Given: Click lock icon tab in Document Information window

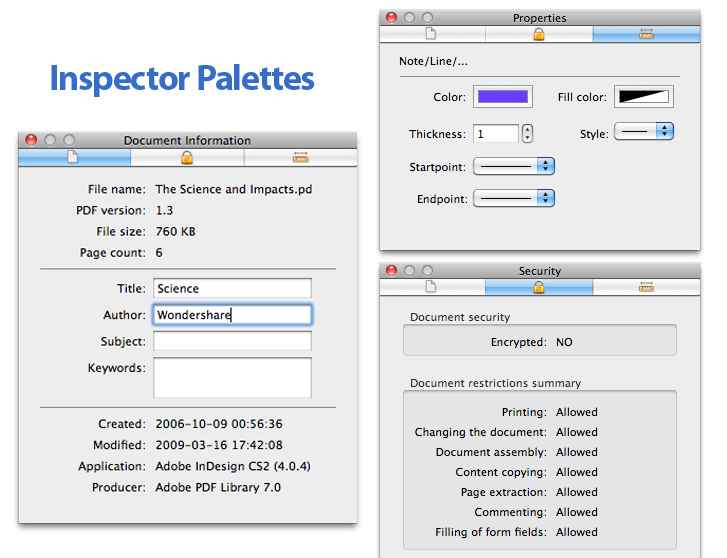Looking at the screenshot, I should (187, 157).
